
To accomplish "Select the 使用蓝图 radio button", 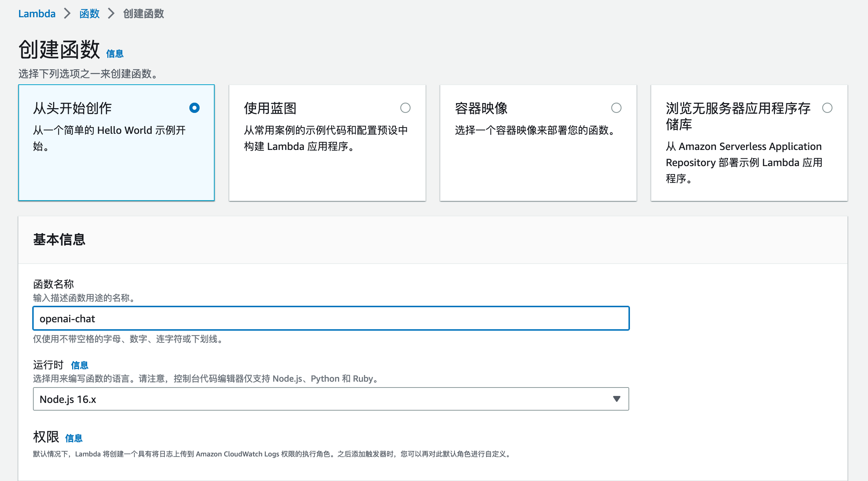I will [x=405, y=108].
